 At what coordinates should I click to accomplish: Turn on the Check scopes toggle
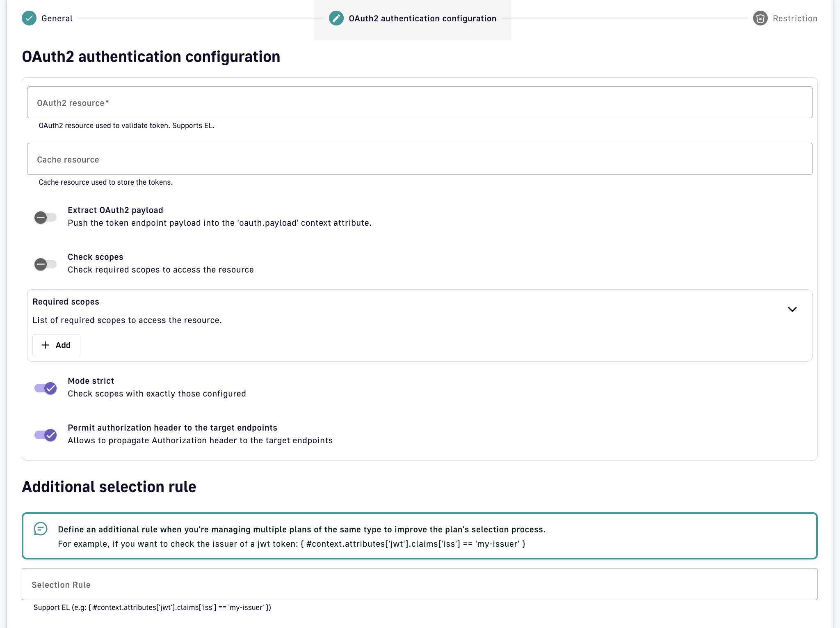(x=45, y=264)
